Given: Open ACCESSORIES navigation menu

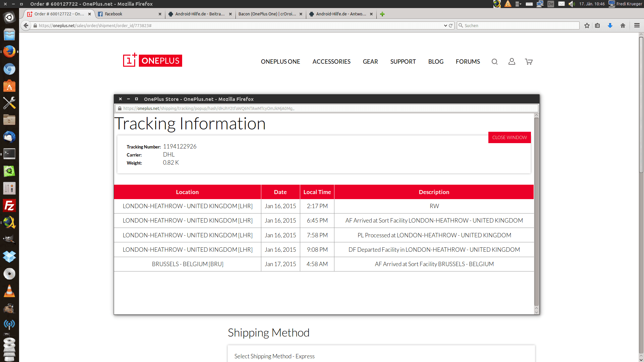Looking at the screenshot, I should 331,62.
